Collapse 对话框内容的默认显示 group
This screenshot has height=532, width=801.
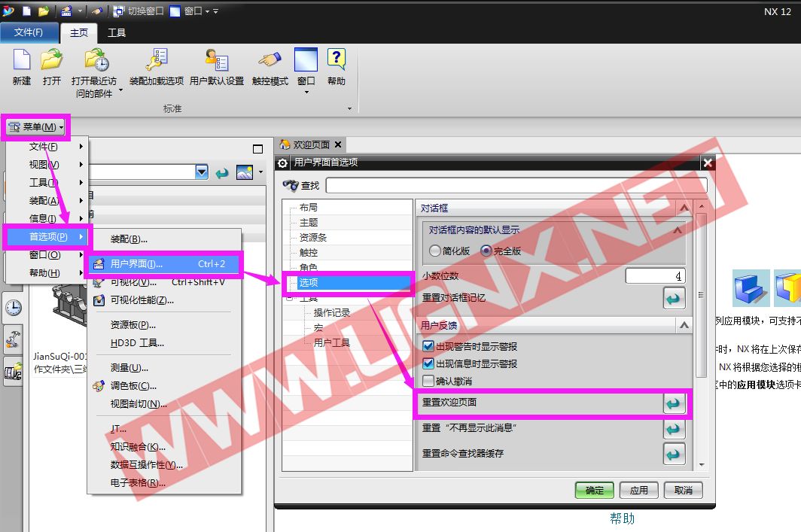point(678,230)
